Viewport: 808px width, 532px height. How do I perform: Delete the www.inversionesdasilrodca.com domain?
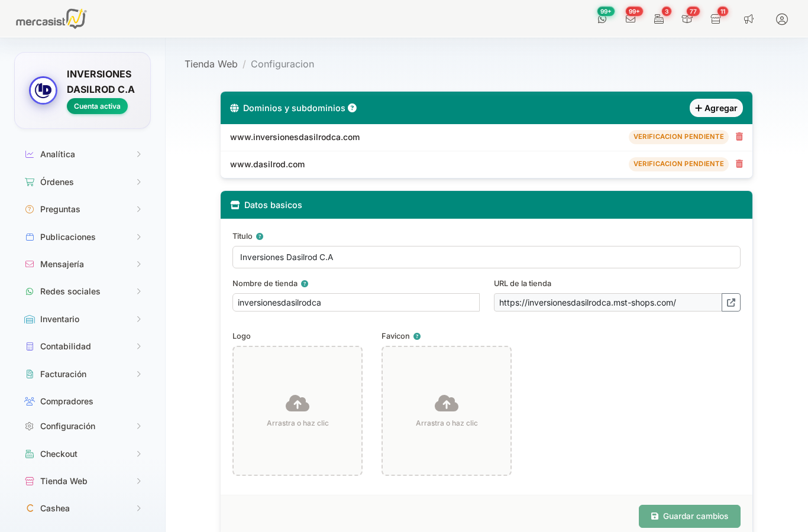[x=739, y=137]
